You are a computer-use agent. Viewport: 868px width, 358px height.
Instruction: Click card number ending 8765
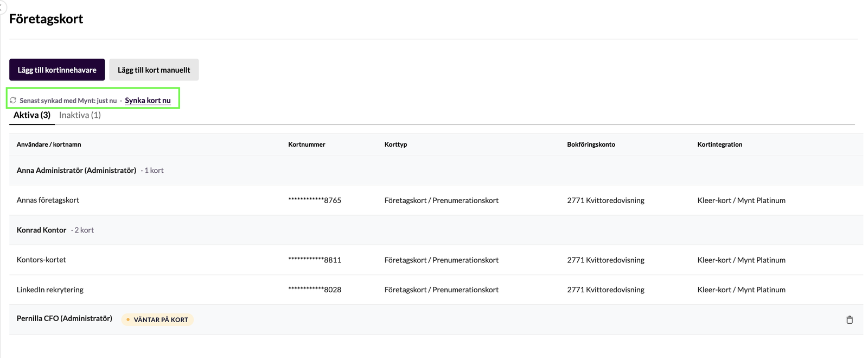pyautogui.click(x=315, y=200)
